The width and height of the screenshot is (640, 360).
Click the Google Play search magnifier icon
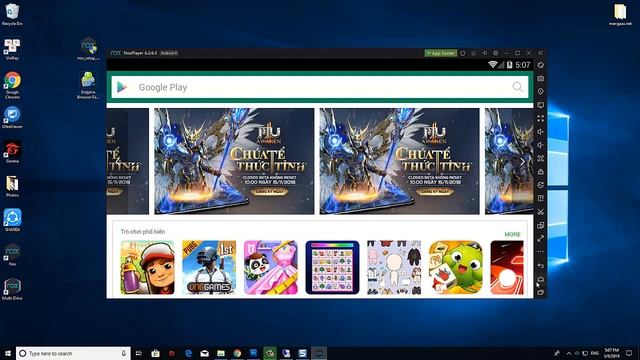518,87
